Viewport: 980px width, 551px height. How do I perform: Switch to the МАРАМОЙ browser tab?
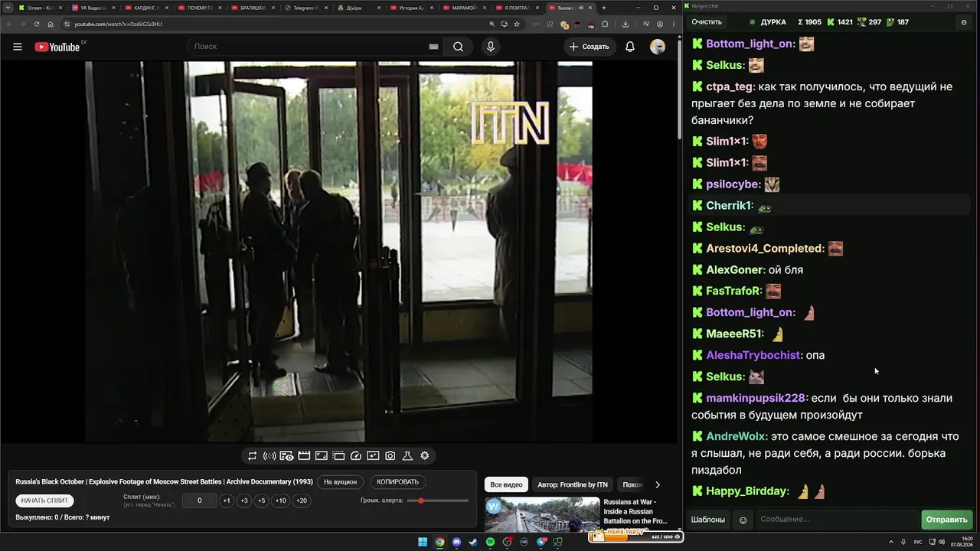pos(463,8)
